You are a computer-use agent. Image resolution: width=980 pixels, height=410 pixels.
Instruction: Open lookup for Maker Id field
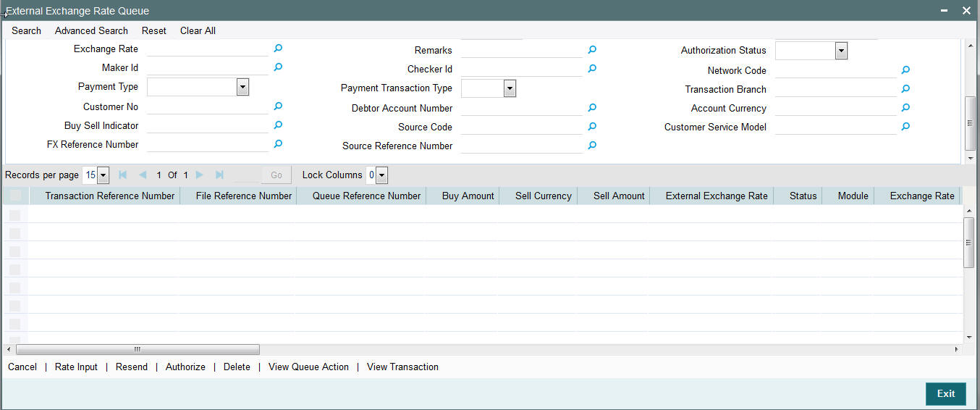point(277,67)
